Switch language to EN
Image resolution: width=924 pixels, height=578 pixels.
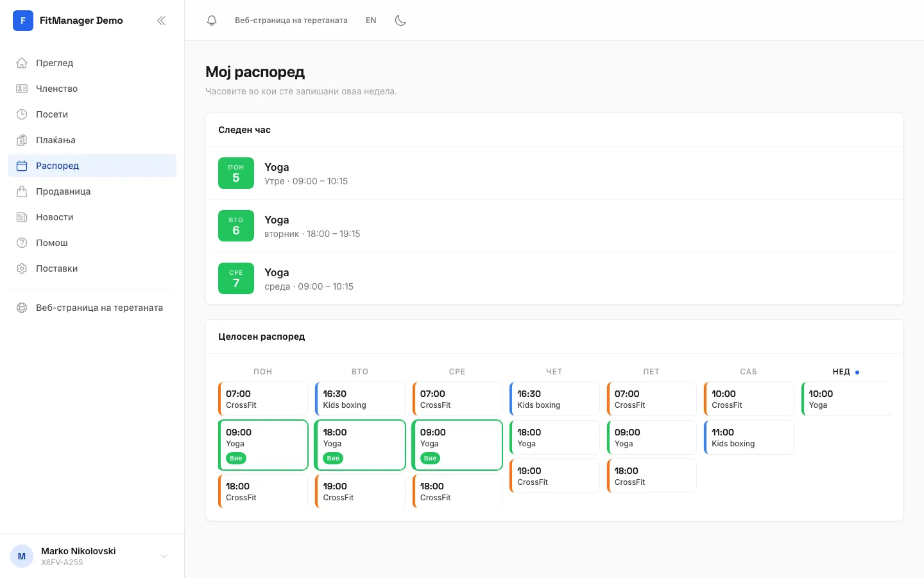[371, 21]
